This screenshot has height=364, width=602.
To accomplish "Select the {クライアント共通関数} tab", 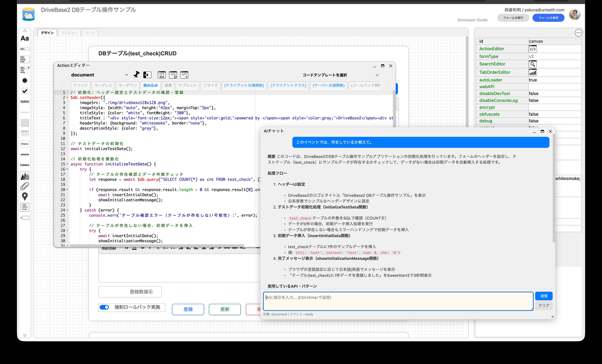I will pyautogui.click(x=244, y=85).
